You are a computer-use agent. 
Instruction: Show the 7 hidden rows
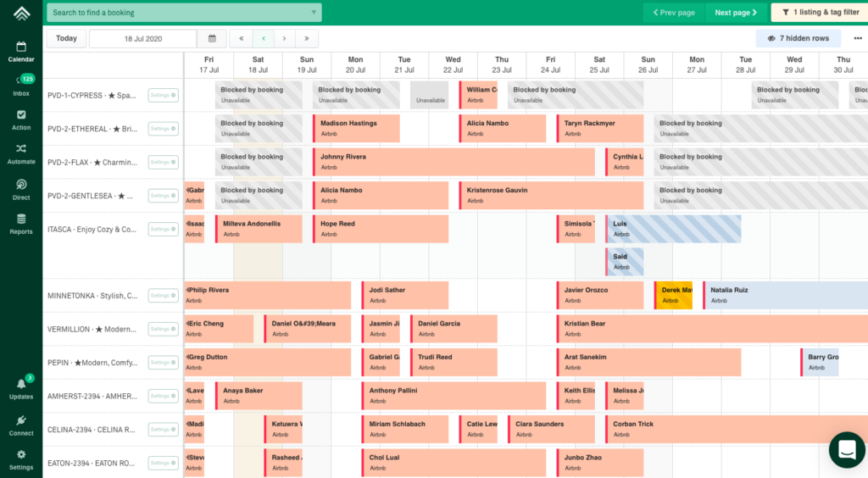[x=798, y=39]
